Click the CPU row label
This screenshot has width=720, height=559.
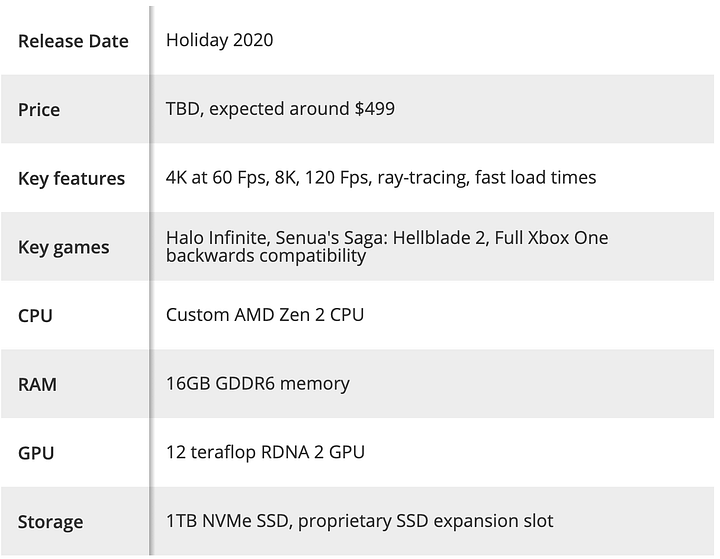coord(35,316)
